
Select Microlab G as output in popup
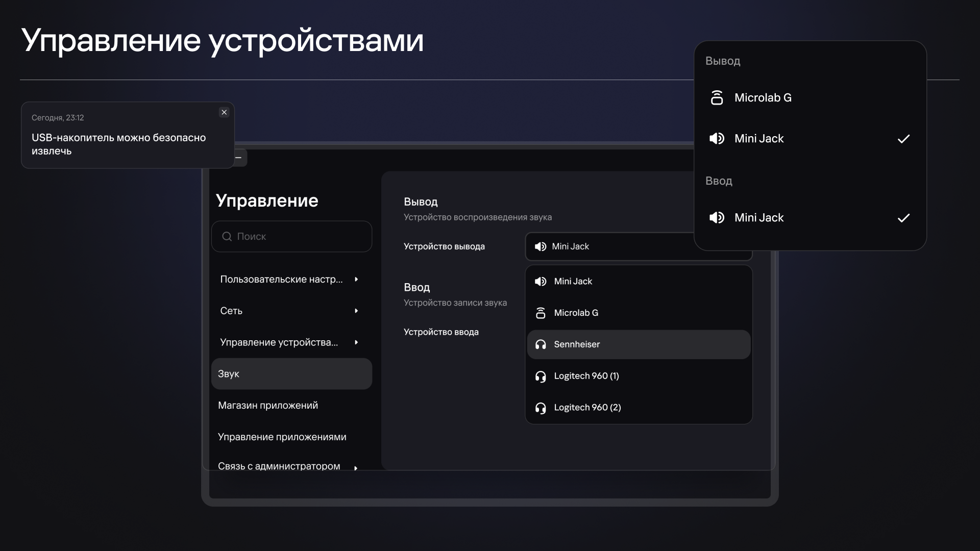(x=810, y=97)
